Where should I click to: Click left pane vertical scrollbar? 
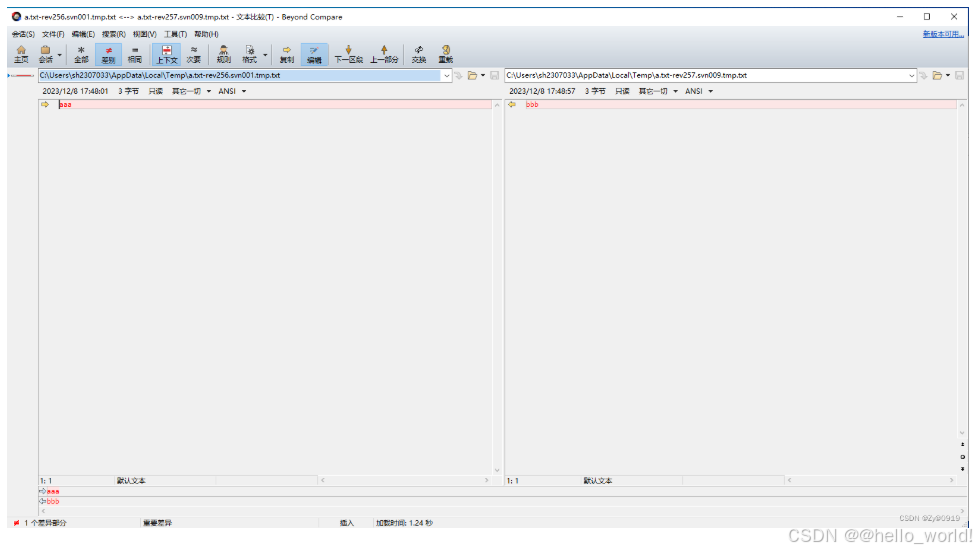point(497,287)
